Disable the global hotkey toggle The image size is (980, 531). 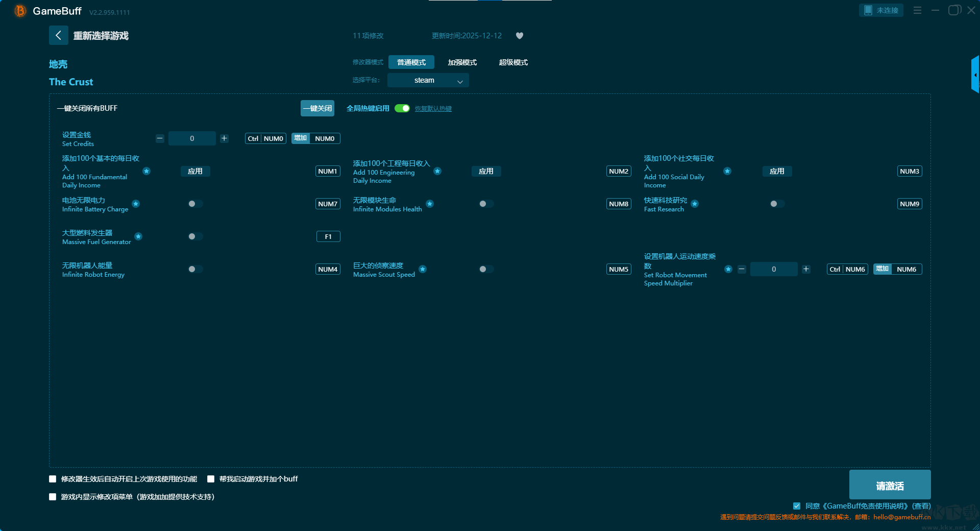pos(402,108)
